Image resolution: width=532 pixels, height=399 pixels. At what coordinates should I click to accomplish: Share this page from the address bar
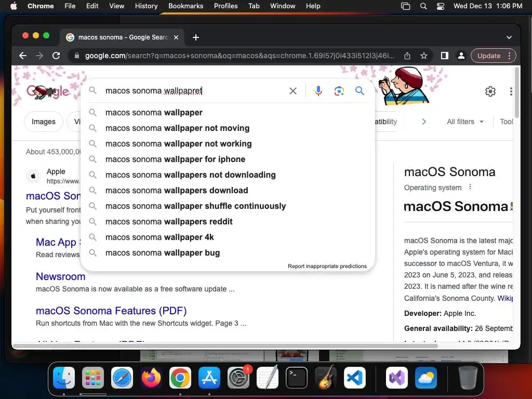(x=407, y=56)
